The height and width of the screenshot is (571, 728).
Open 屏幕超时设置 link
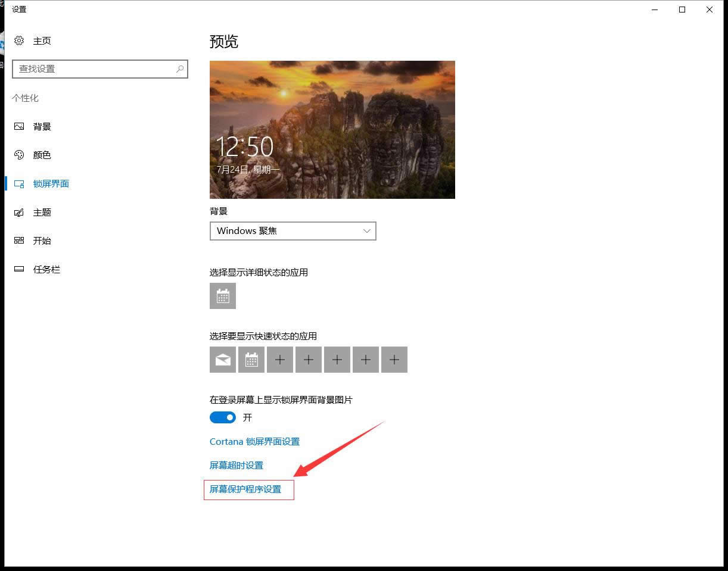[235, 465]
